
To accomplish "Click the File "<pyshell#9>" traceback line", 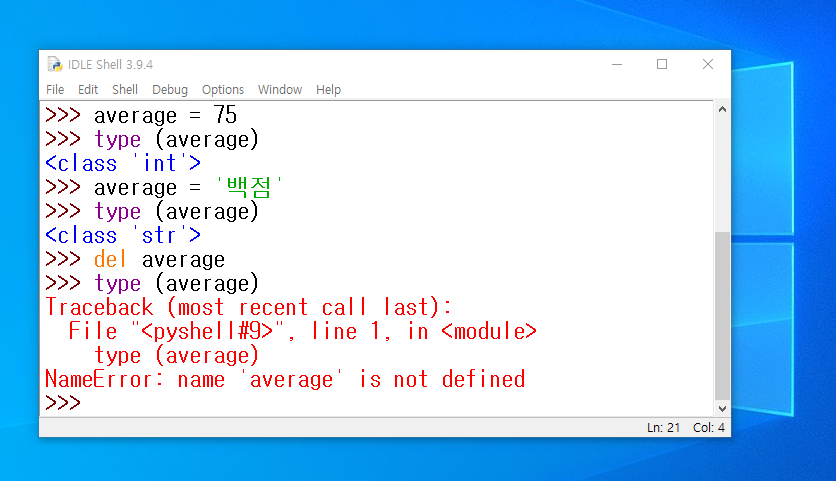I will coord(302,331).
